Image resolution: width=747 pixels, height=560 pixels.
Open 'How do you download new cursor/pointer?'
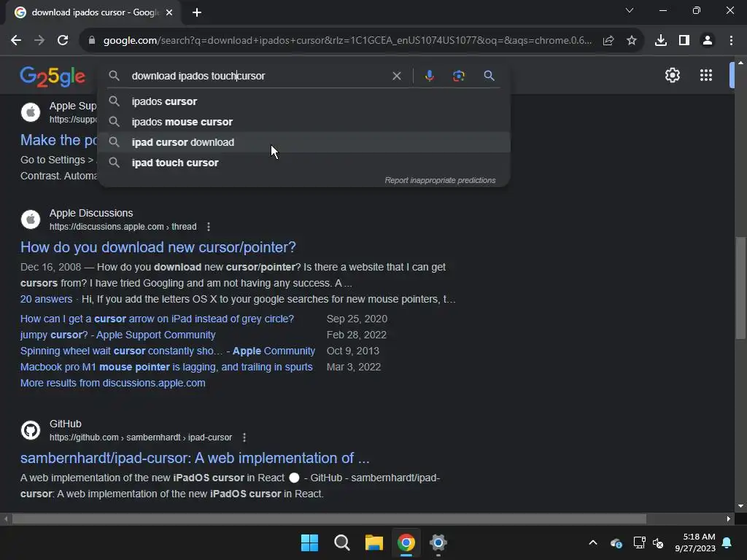[x=158, y=247]
